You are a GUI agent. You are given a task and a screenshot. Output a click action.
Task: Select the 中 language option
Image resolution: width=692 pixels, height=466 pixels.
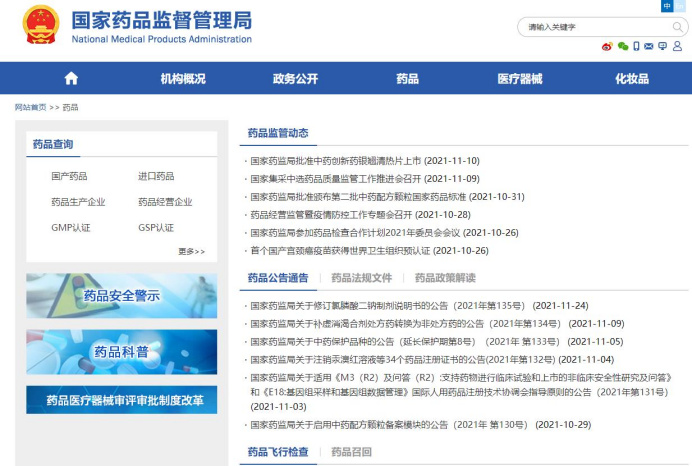668,6
